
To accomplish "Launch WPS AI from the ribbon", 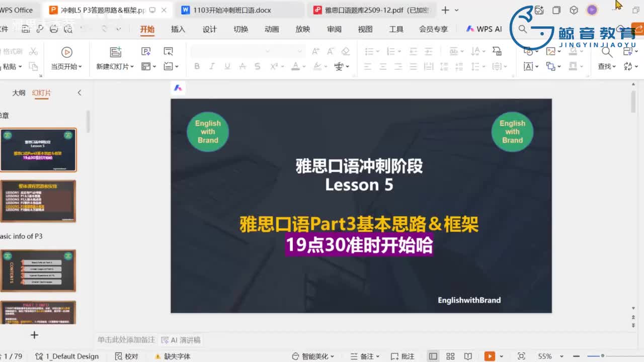I will [484, 29].
